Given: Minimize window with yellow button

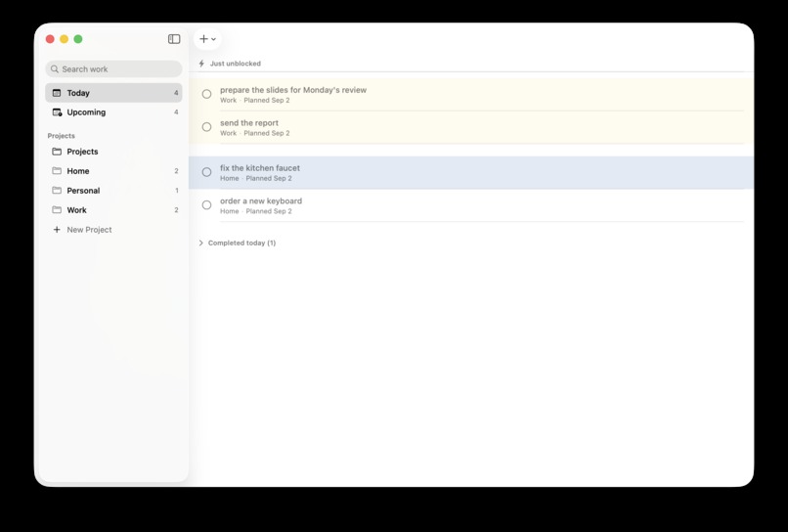Looking at the screenshot, I should pyautogui.click(x=64, y=39).
